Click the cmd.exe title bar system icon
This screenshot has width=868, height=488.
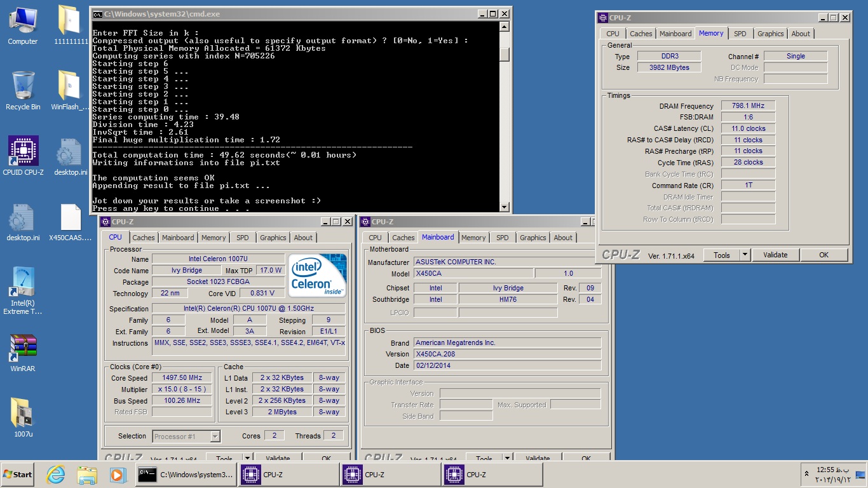point(97,13)
